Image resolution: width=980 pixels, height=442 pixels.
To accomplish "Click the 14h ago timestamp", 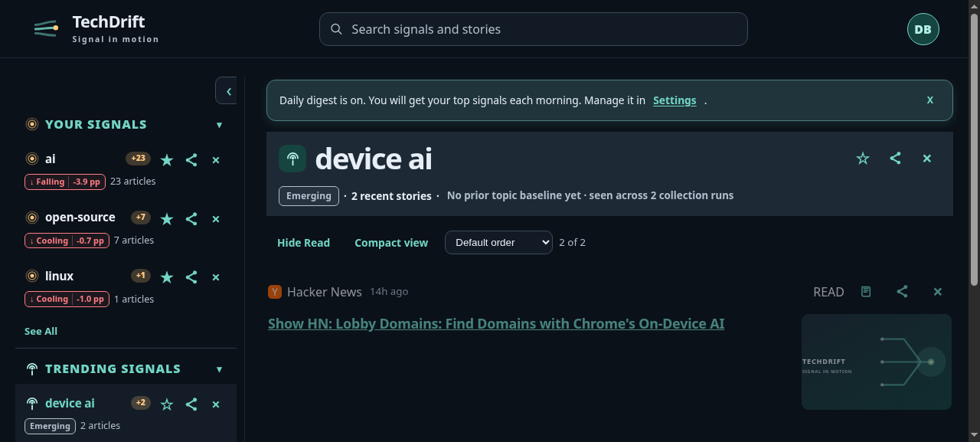I will pyautogui.click(x=389, y=292).
